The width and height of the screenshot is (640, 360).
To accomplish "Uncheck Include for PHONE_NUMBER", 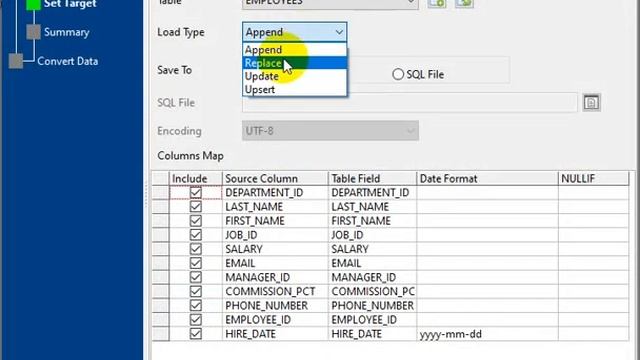I will pos(196,305).
